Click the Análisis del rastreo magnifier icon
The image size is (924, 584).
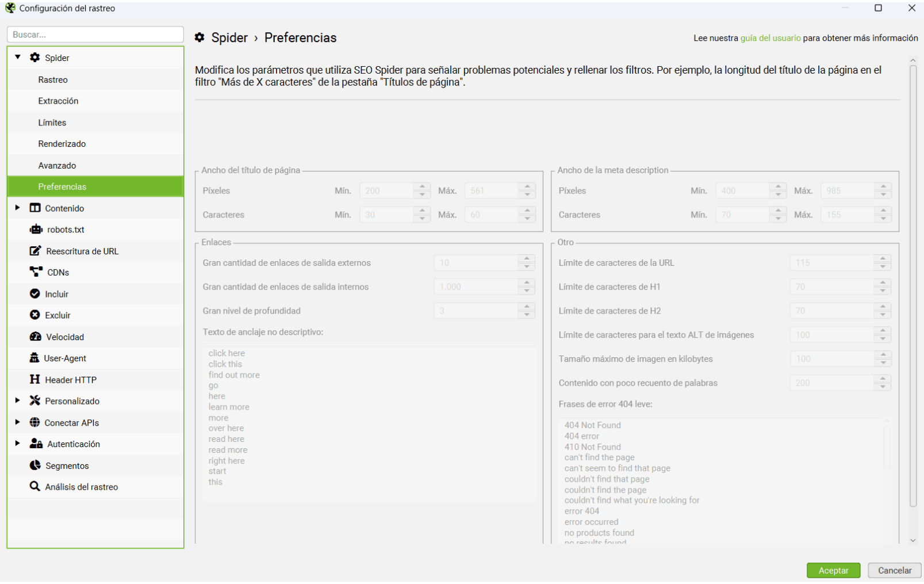[35, 487]
